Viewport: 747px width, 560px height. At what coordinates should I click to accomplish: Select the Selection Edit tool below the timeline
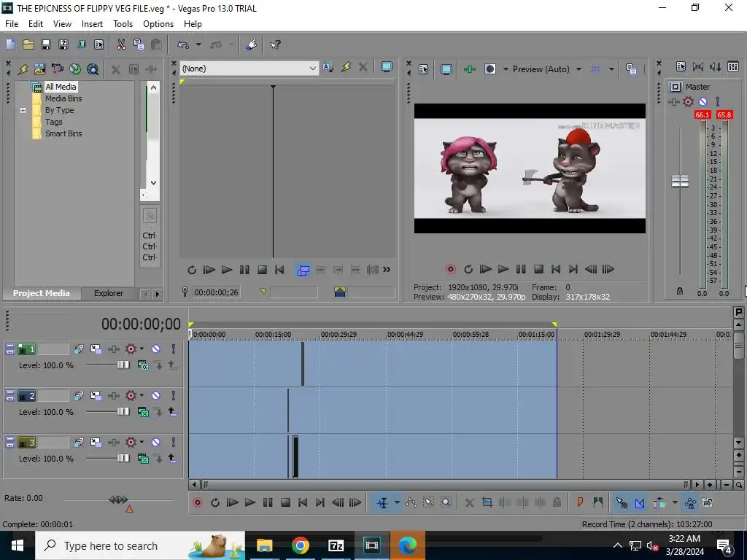(x=428, y=502)
